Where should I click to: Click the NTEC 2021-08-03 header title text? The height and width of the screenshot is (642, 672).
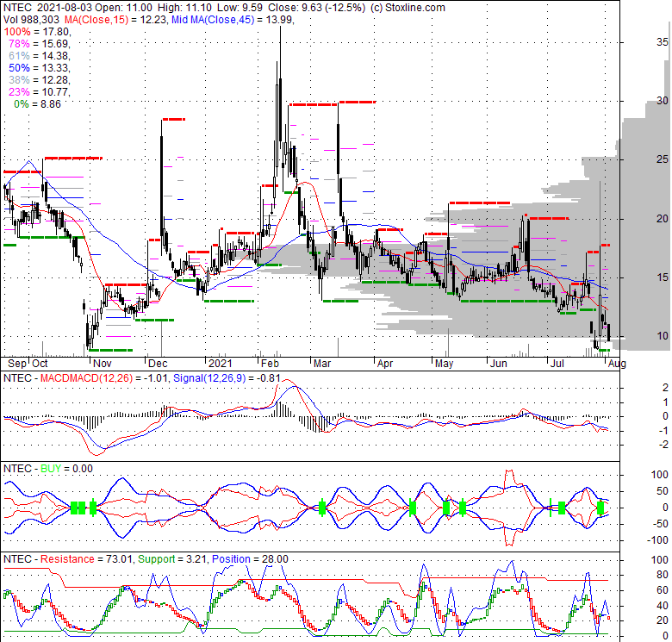(47, 7)
